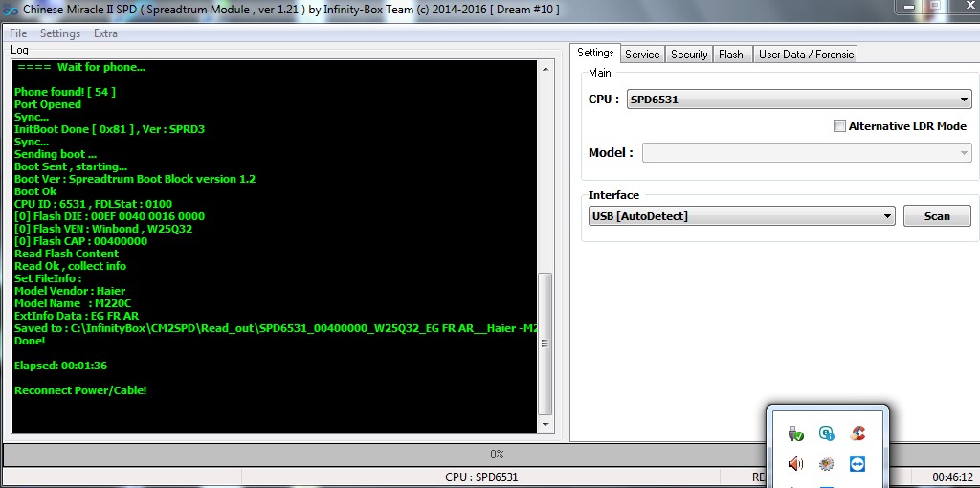Open the CCleaner tray icon
The height and width of the screenshot is (488, 980).
click(857, 433)
